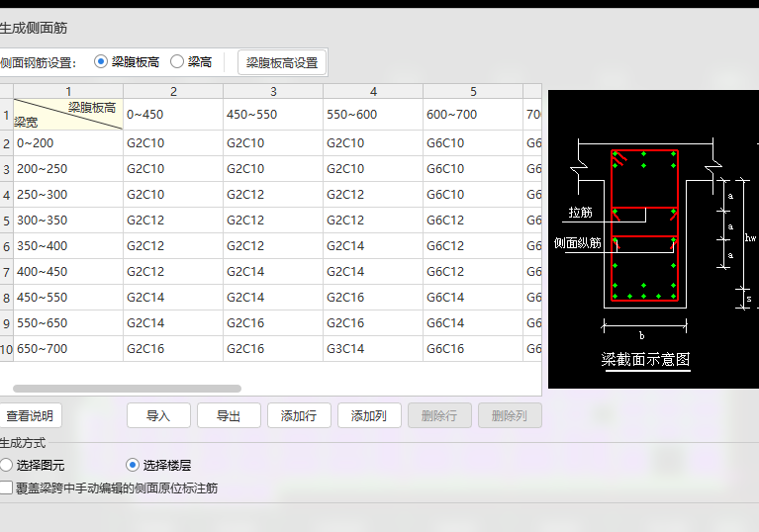Viewport: 759px width, 532px height.
Task: Click the header cell 600~700
Action: 473,114
